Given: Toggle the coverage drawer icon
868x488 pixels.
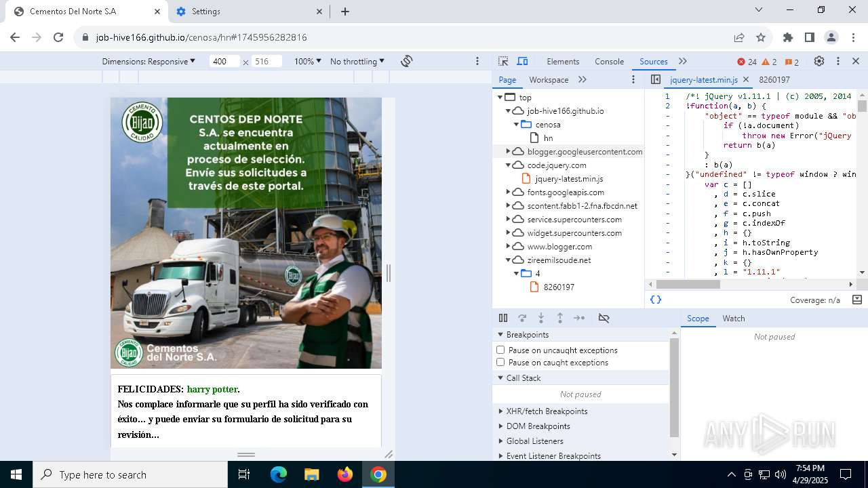Looking at the screenshot, I should pos(857,300).
